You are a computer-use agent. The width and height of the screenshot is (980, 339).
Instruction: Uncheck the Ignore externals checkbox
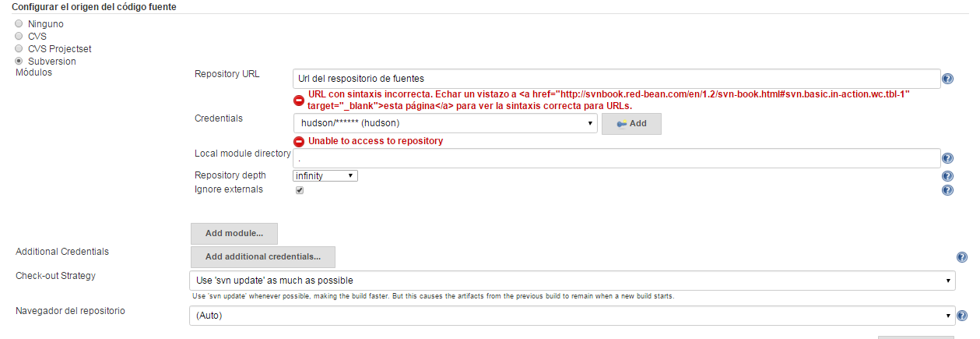[x=300, y=190]
